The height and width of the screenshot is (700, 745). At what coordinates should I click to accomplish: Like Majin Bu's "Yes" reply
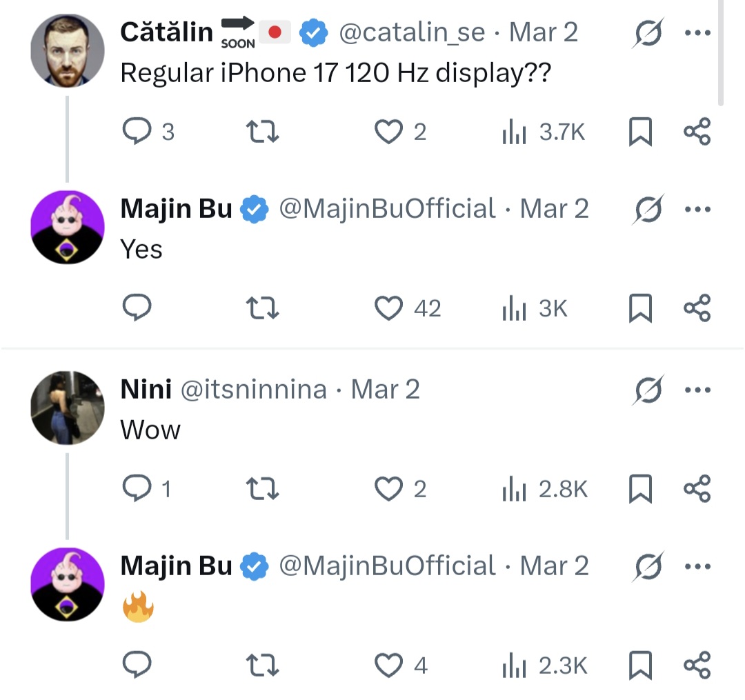coord(388,308)
